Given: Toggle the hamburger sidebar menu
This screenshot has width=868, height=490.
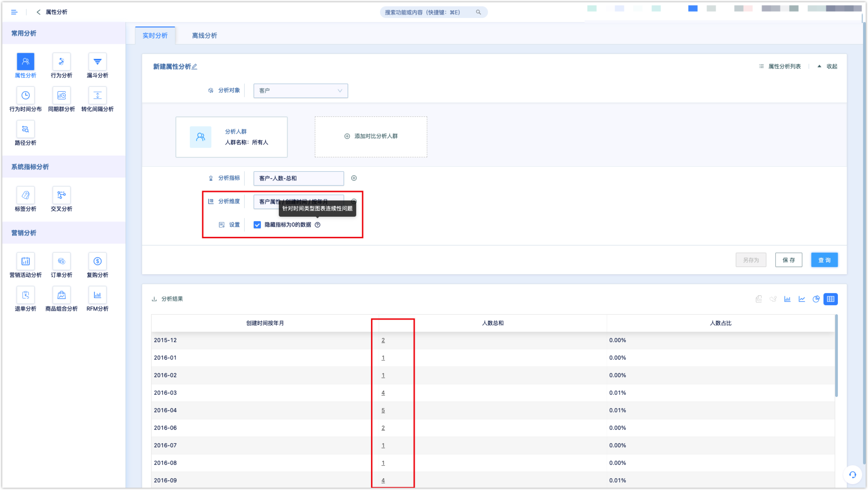Looking at the screenshot, I should (14, 12).
